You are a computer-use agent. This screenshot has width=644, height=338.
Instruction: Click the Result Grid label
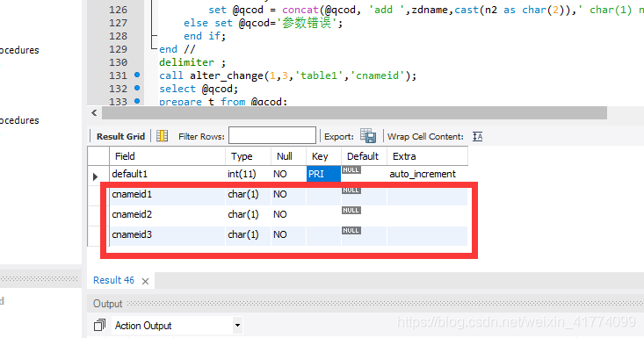coord(120,137)
